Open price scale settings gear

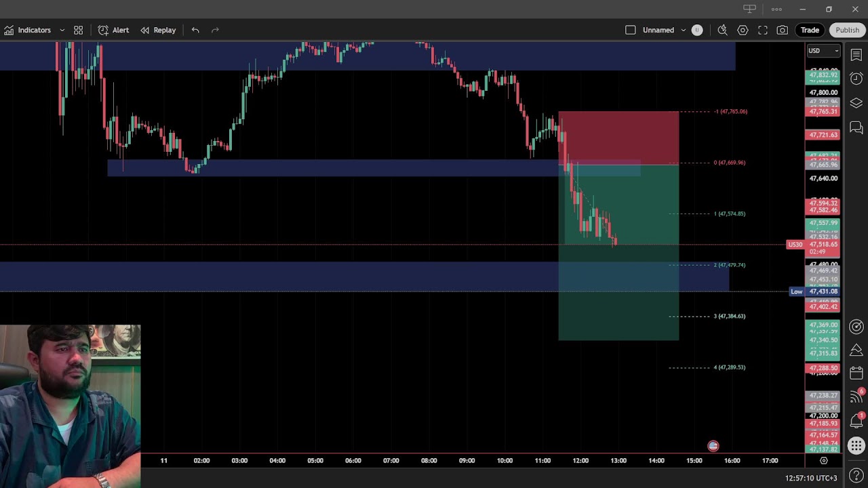[824, 461]
